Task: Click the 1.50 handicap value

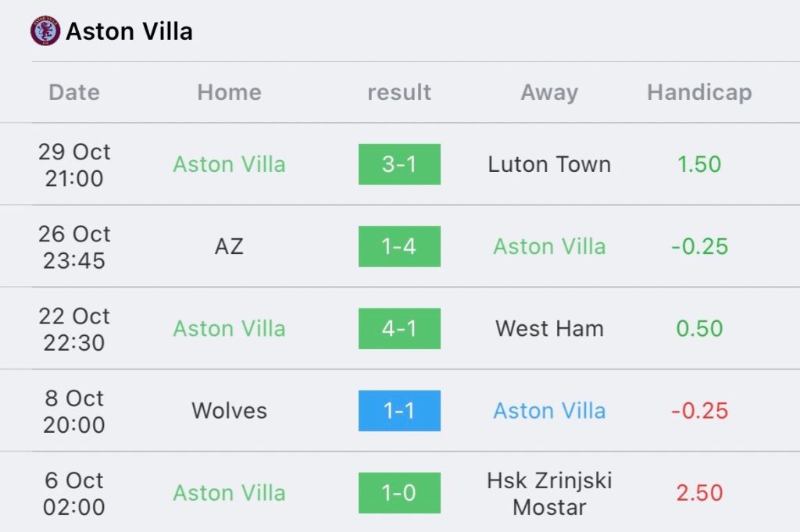Action: 699,164
